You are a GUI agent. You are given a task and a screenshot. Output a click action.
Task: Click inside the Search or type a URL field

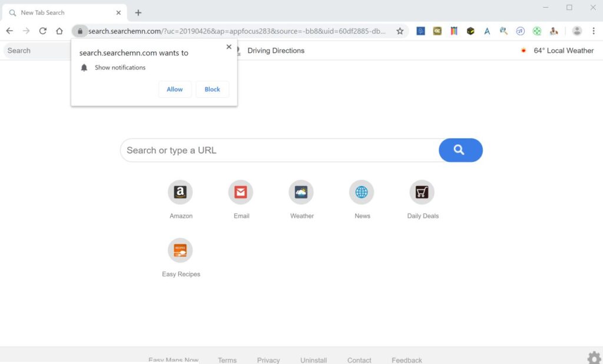tap(265, 150)
